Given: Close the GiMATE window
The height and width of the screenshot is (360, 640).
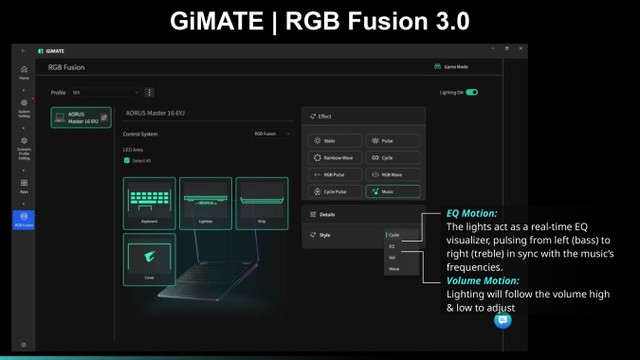Looking at the screenshot, I should pyautogui.click(x=521, y=49).
